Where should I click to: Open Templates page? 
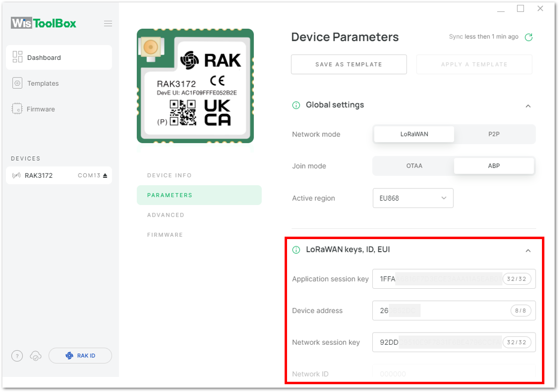click(43, 83)
